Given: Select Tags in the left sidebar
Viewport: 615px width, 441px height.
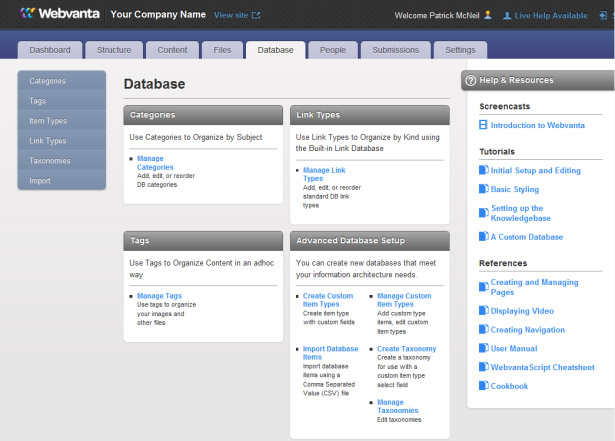Looking at the screenshot, I should (x=62, y=101).
